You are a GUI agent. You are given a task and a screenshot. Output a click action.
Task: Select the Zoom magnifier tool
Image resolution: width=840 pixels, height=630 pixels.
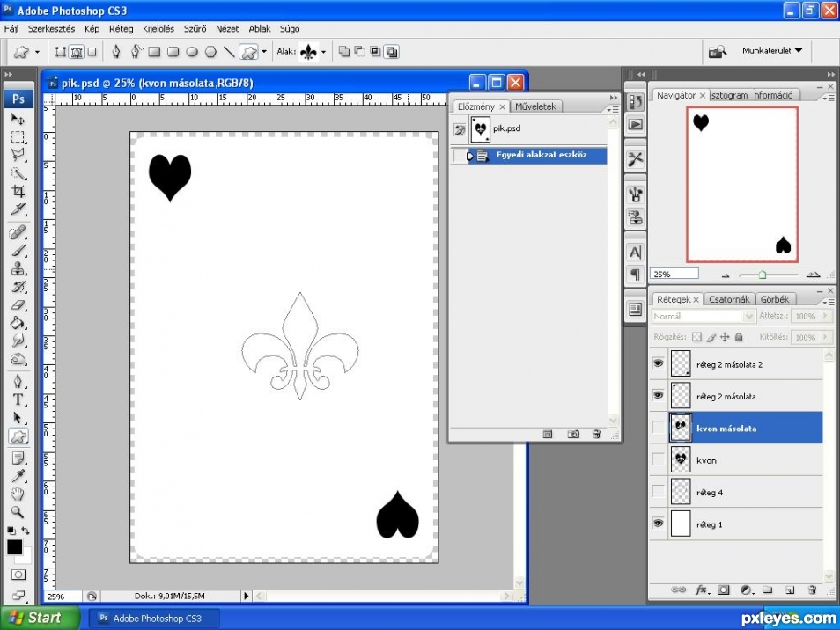pyautogui.click(x=18, y=512)
